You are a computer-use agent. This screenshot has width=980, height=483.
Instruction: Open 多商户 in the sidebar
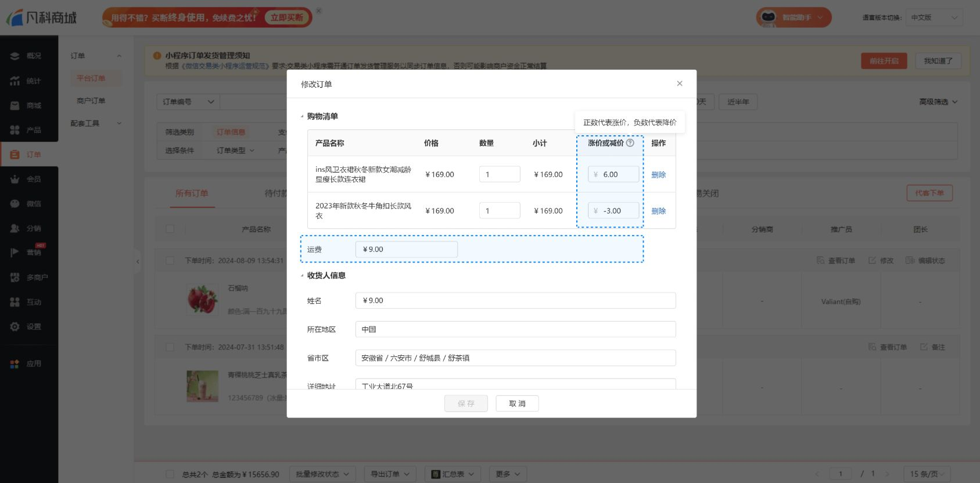(29, 277)
